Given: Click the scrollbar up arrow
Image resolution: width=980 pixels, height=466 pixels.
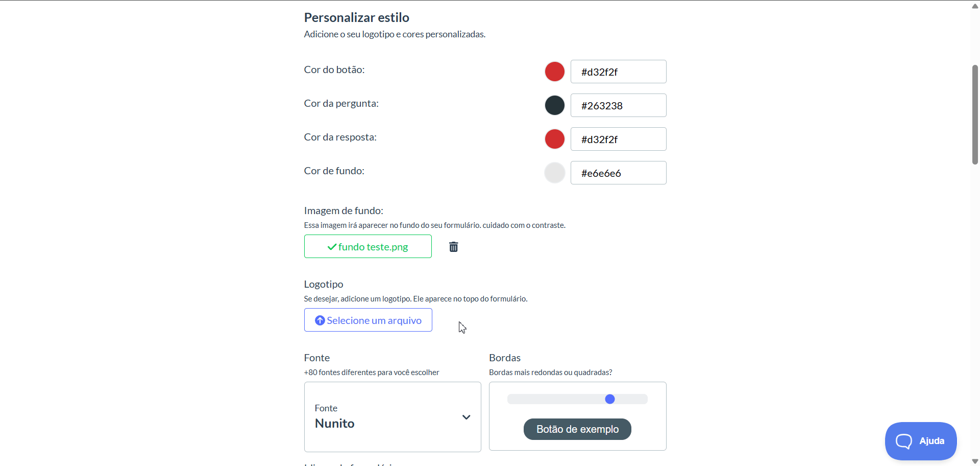Looking at the screenshot, I should coord(975,6).
